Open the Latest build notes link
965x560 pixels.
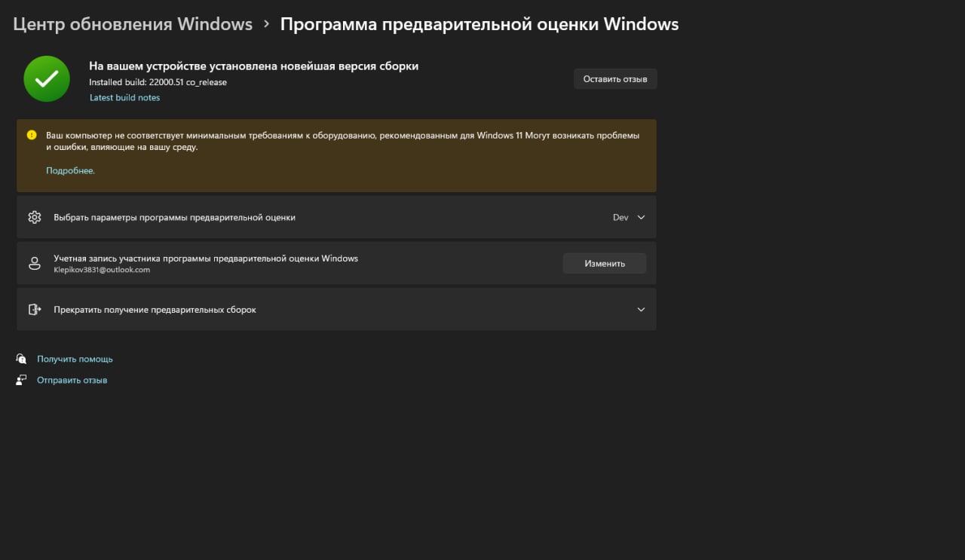tap(124, 98)
